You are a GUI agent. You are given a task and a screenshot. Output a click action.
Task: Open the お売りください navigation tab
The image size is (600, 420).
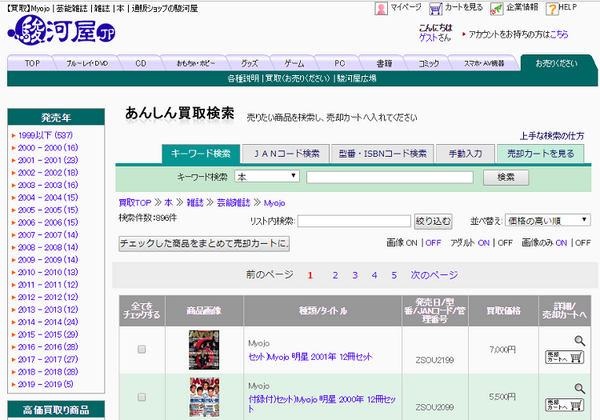[x=556, y=63]
